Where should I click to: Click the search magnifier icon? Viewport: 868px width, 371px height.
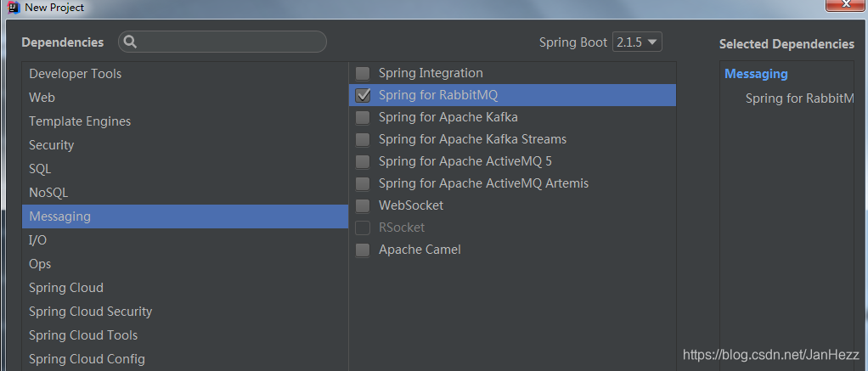pos(131,42)
